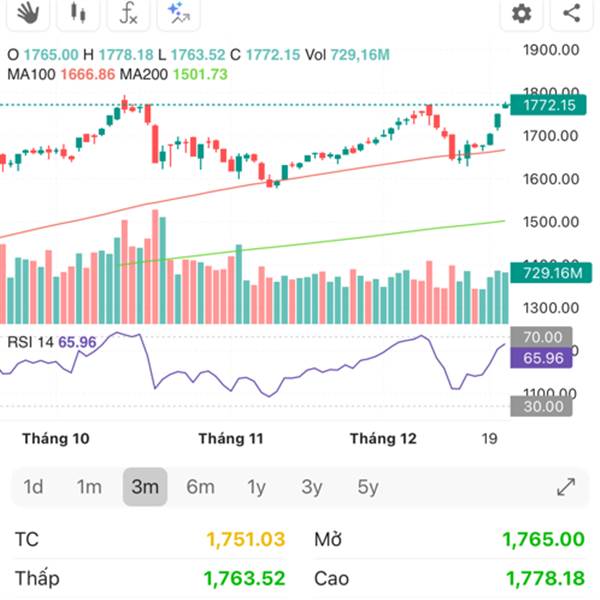Switch to the 1m timeframe
Screen dimensions: 600x600
pyautogui.click(x=89, y=487)
